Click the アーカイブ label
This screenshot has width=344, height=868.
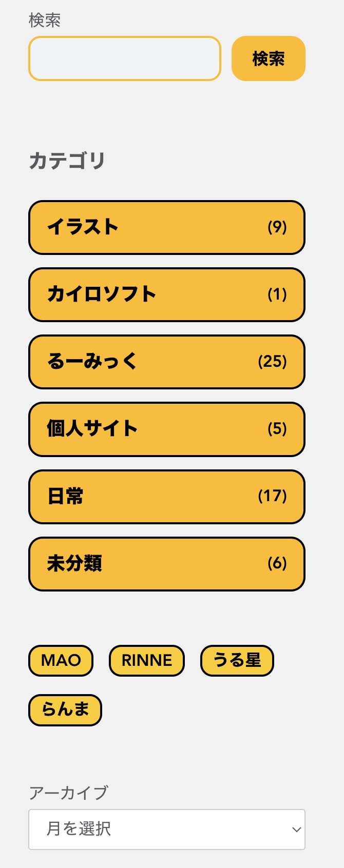tap(68, 793)
